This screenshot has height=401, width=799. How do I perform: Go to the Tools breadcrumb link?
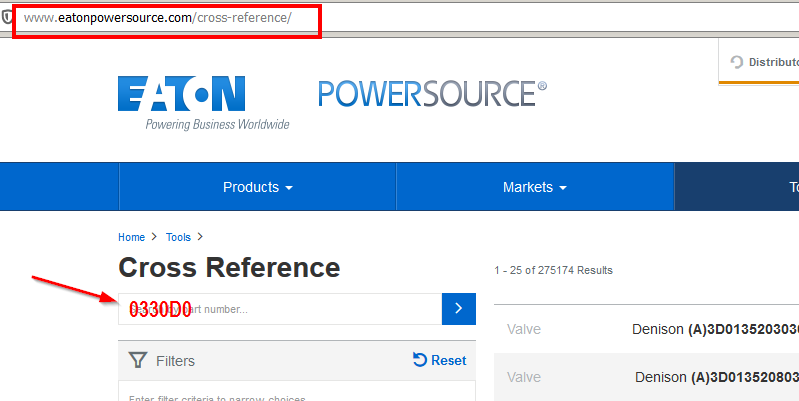click(x=178, y=237)
